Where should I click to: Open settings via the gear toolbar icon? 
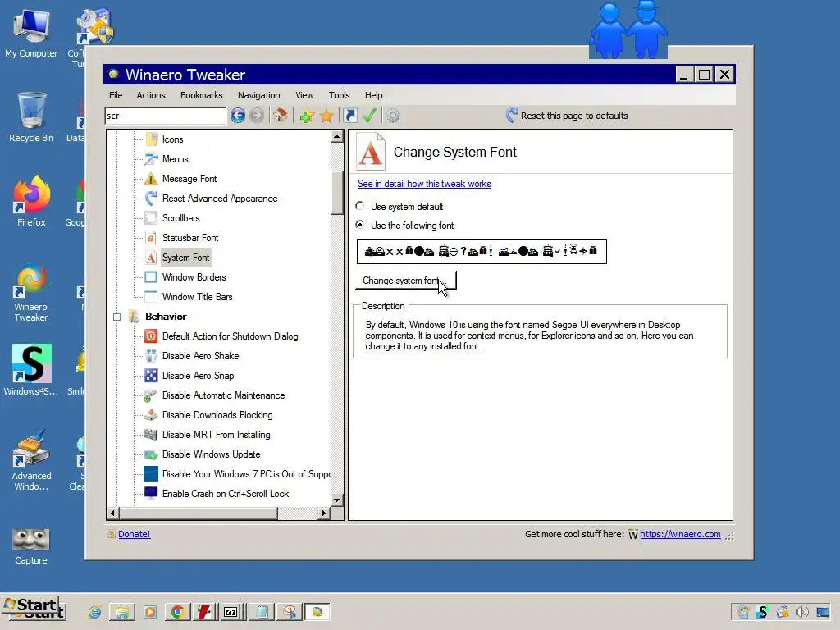click(393, 116)
